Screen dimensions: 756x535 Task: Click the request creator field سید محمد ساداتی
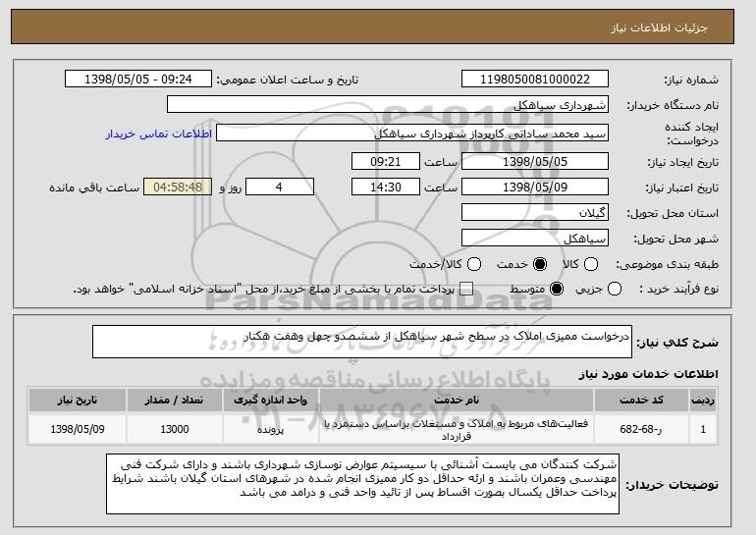click(412, 134)
